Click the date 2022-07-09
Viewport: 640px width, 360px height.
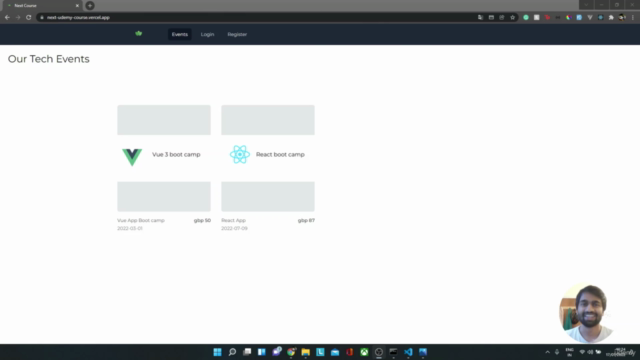click(x=234, y=228)
